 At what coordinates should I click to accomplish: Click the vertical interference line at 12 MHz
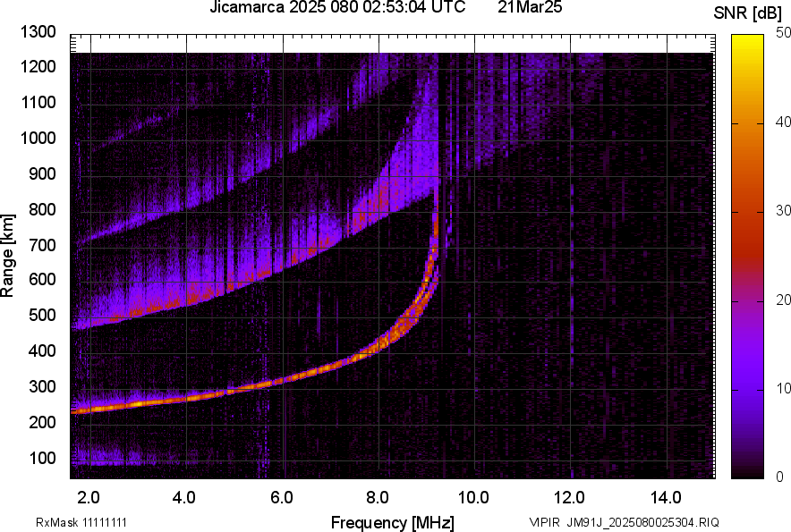tap(570, 268)
